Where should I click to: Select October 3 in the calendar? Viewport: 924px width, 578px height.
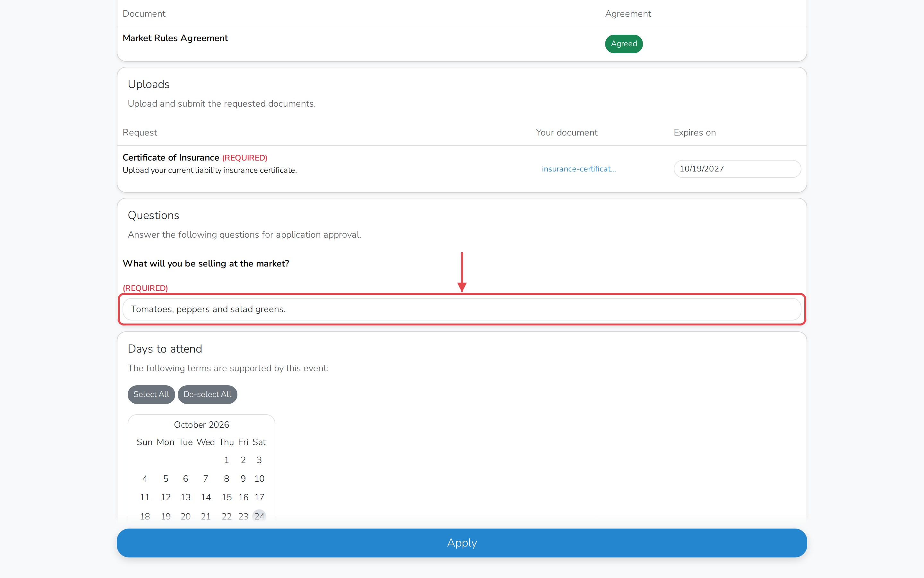259,460
